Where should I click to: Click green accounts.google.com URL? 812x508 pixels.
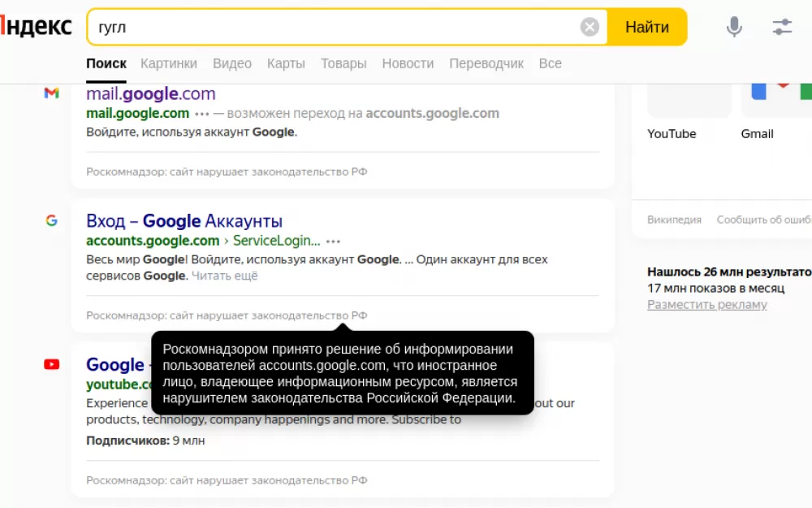coord(153,241)
